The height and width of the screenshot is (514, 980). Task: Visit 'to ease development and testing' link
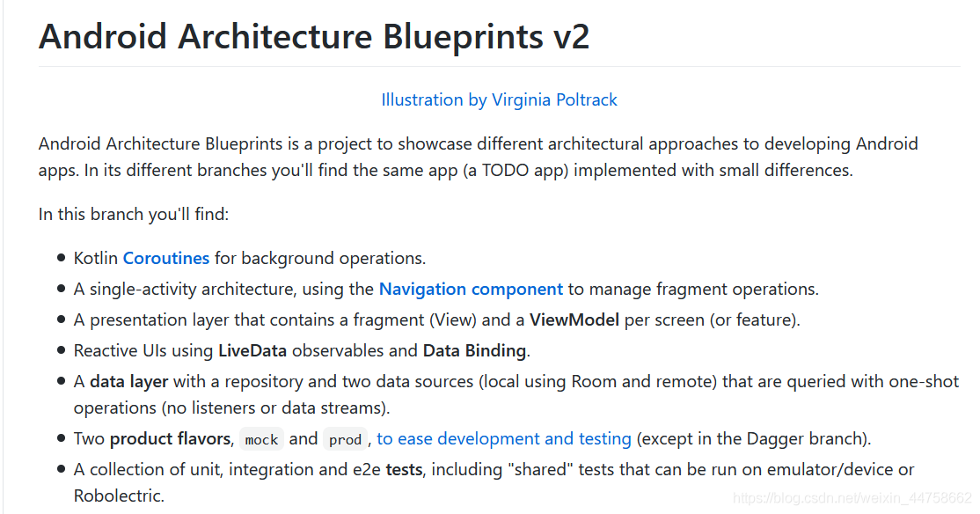(x=504, y=439)
